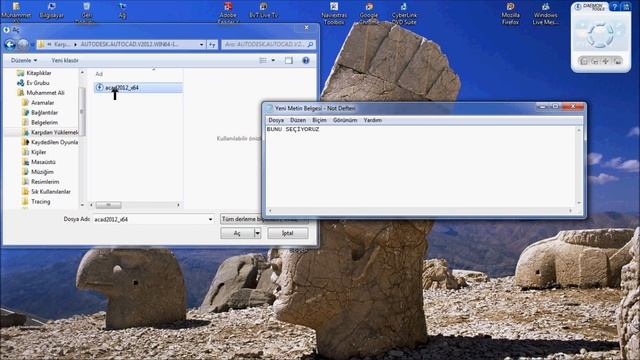Open the Aç button split arrow
This screenshot has height=360, width=640.
tap(258, 233)
